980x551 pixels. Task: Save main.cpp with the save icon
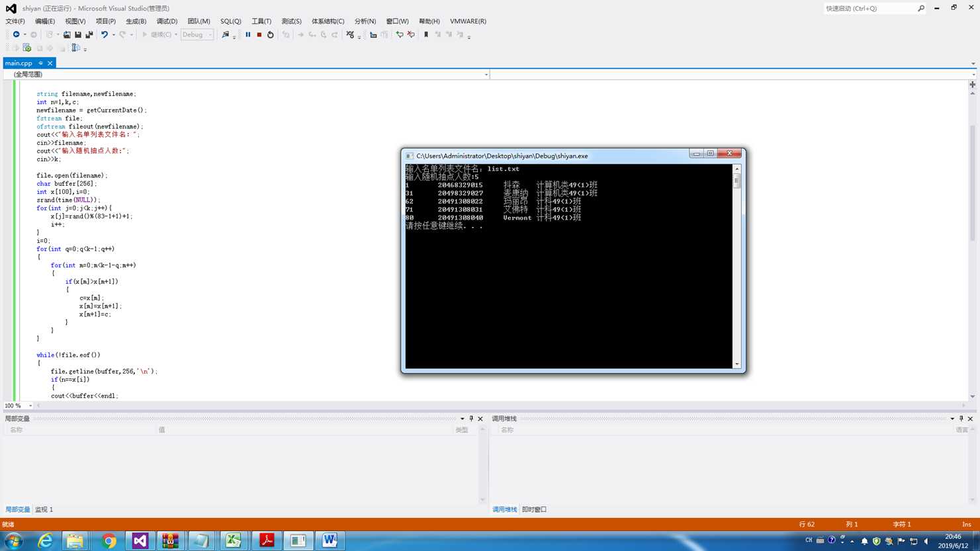pos(78,34)
